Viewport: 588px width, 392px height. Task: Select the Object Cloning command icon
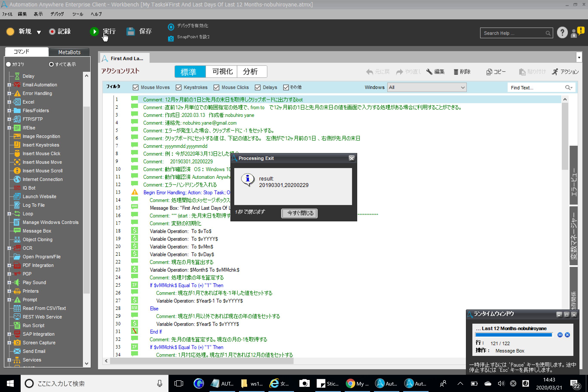point(17,239)
